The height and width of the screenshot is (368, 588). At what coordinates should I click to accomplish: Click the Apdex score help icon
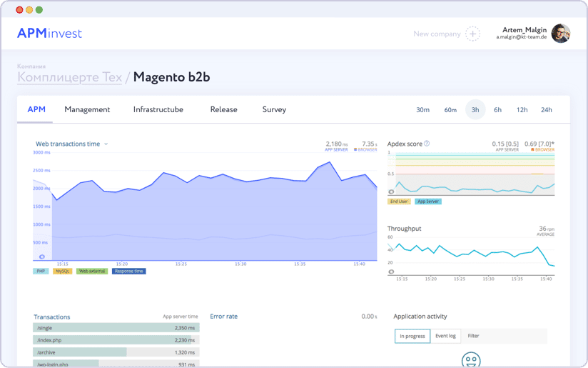click(x=427, y=144)
